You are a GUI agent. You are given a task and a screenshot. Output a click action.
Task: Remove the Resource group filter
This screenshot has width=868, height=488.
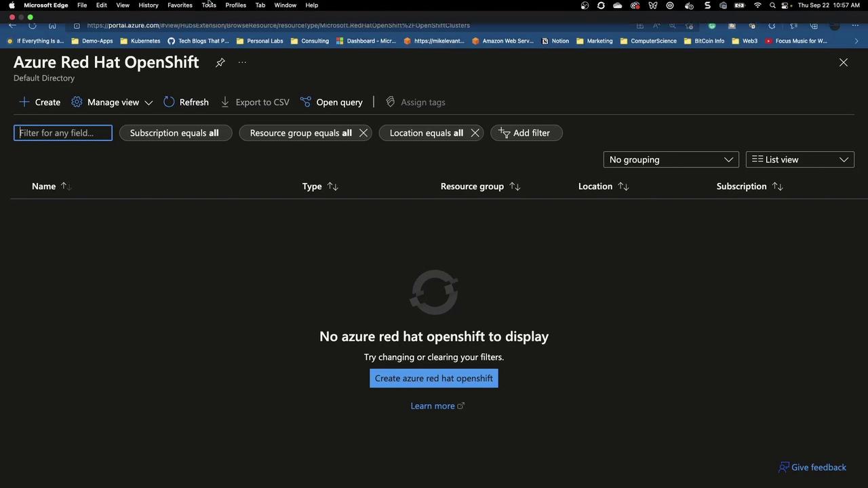(363, 133)
